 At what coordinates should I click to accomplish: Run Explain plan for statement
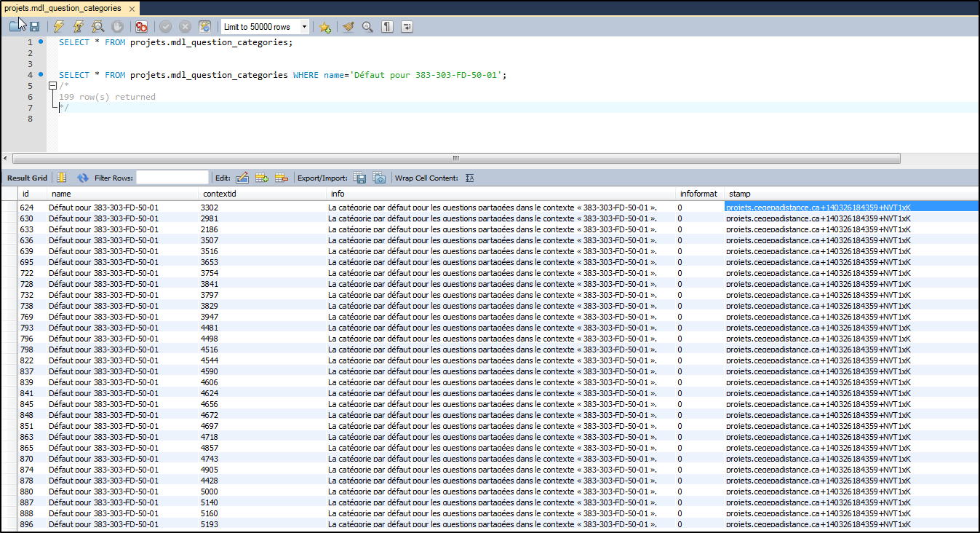click(97, 27)
